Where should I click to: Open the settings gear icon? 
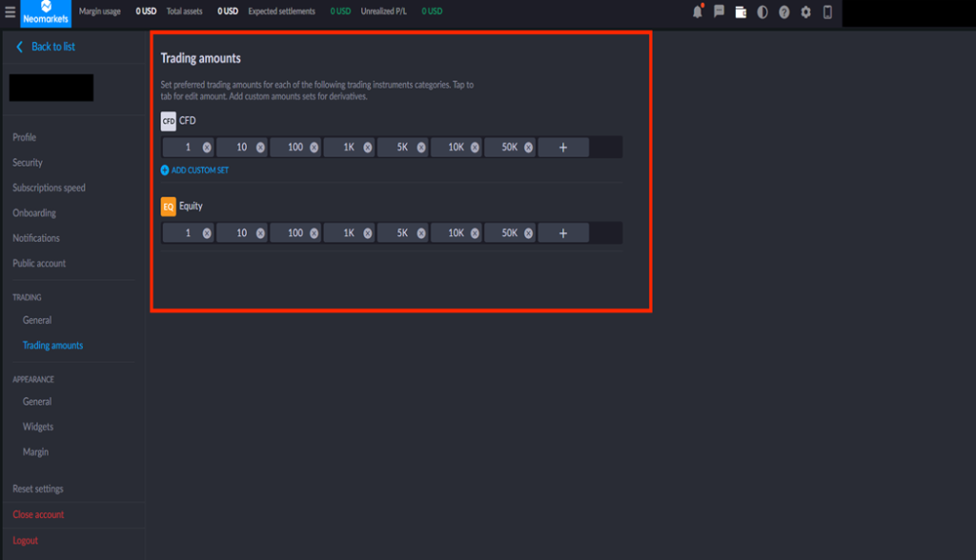tap(805, 12)
